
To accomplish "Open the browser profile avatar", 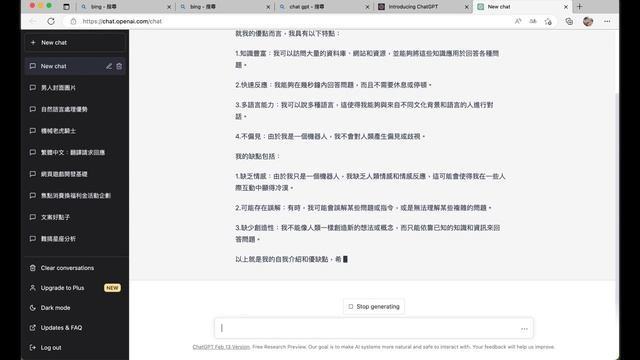I will (588, 22).
